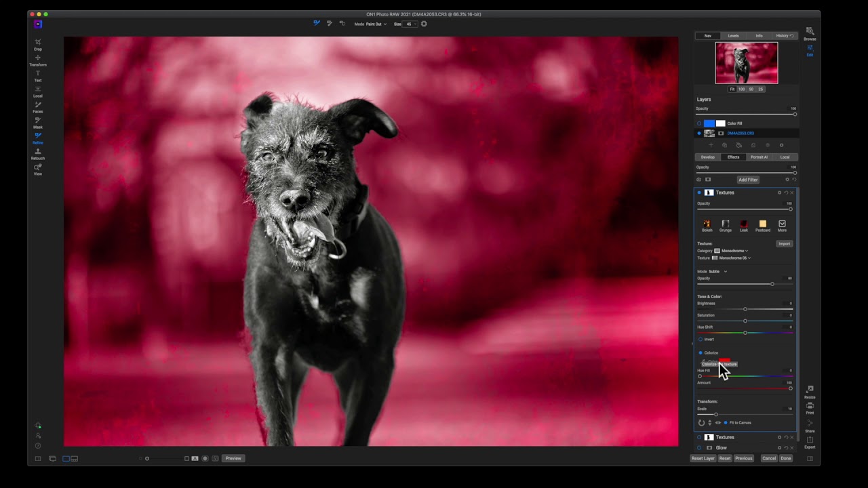This screenshot has width=868, height=488.
Task: Select the Mask tool
Action: click(38, 123)
